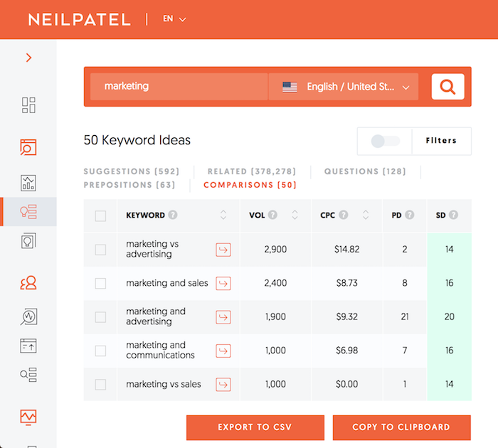The width and height of the screenshot is (498, 448).
Task: Open the dashboard grid sidebar icon
Action: pyautogui.click(x=28, y=105)
